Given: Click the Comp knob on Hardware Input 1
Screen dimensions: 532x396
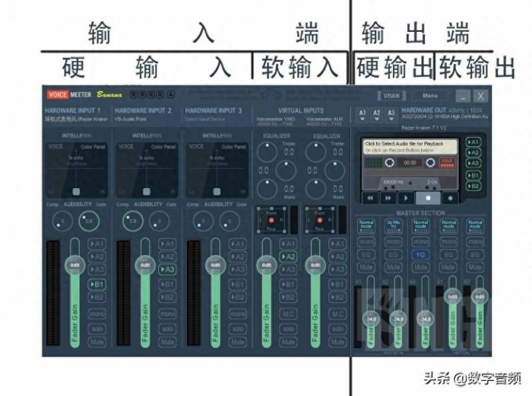Looking at the screenshot, I should (63, 221).
